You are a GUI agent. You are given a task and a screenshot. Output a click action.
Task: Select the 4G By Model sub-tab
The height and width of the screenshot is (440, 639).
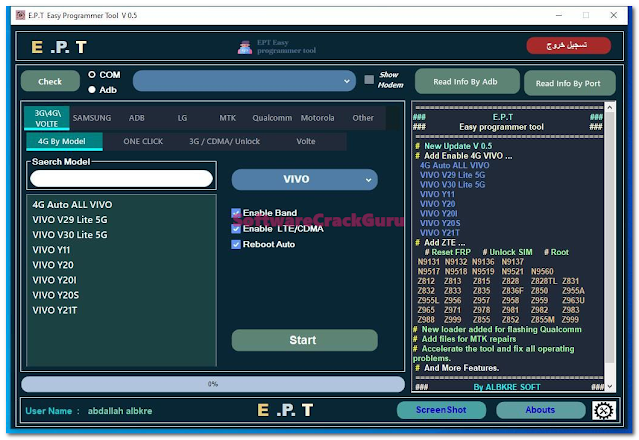coord(64,141)
